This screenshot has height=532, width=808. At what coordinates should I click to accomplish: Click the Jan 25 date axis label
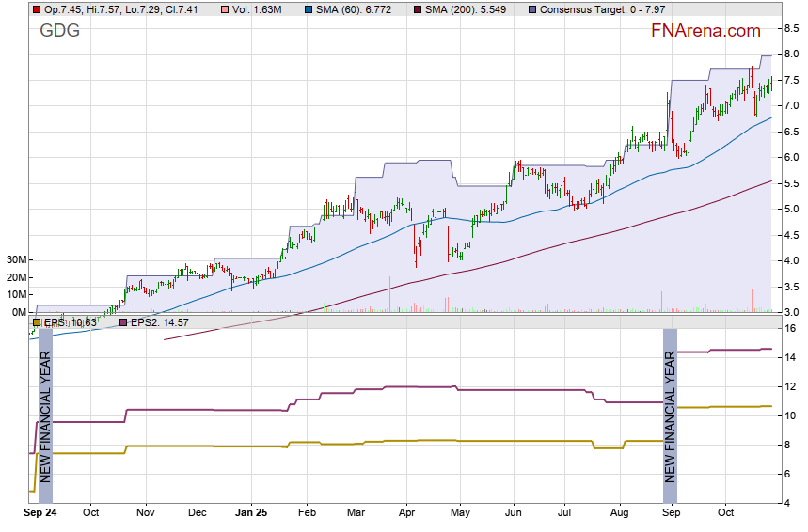[x=251, y=513]
